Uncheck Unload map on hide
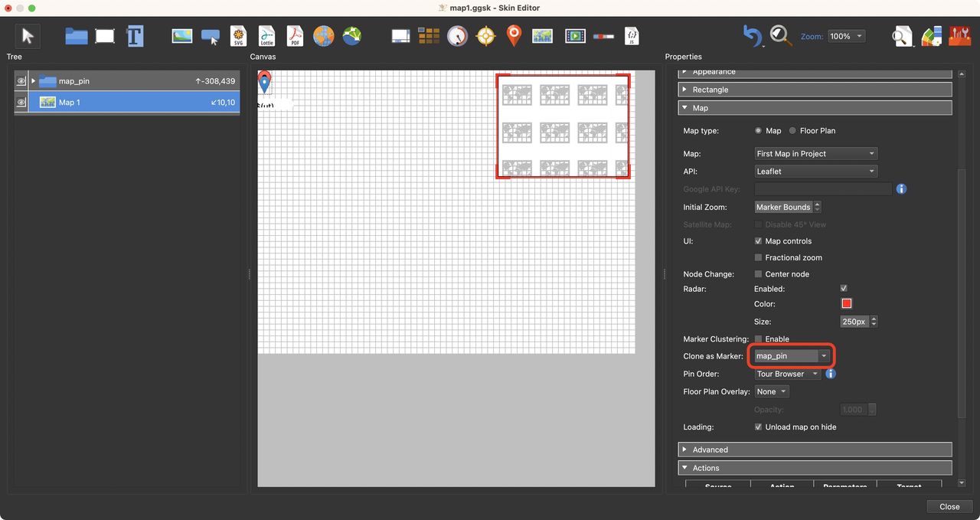The width and height of the screenshot is (980, 520). point(758,427)
